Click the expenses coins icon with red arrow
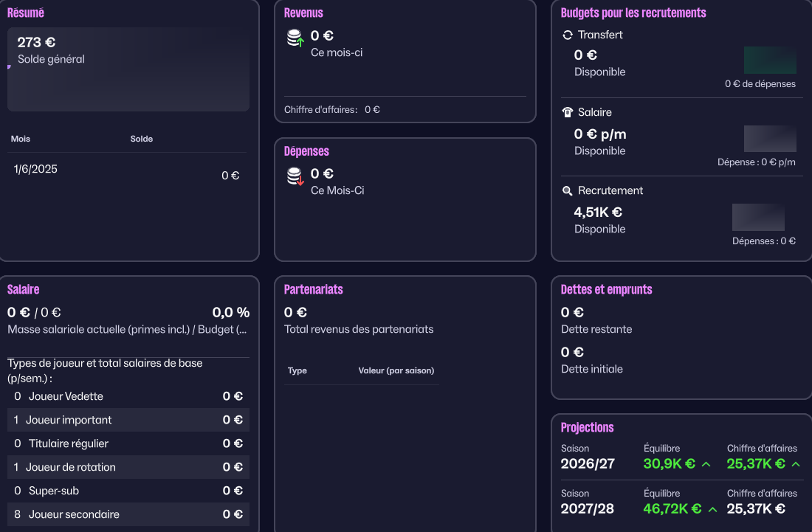 pos(295,176)
